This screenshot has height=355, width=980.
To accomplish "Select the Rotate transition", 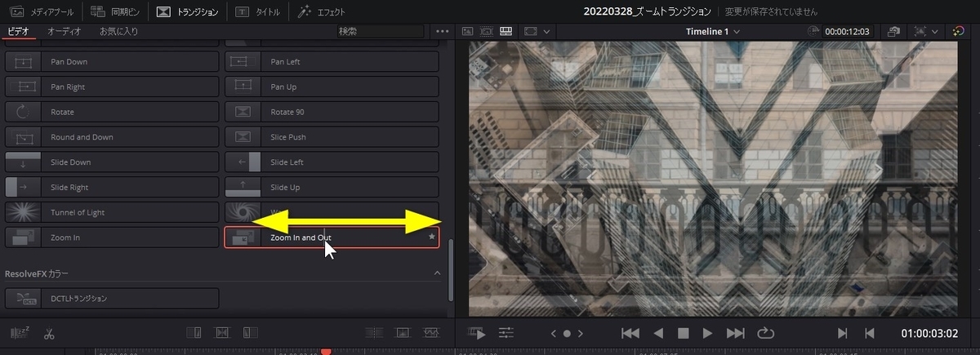I will coord(112,112).
